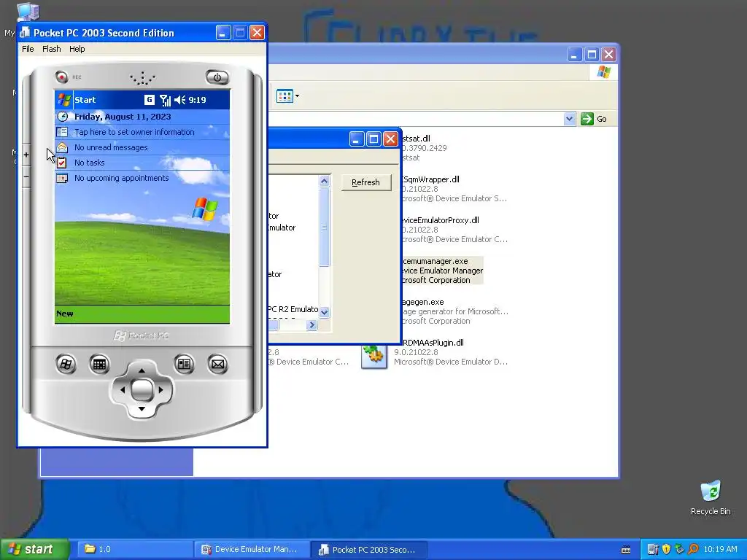Tap the New softkey on the Pocket PC
747x560 pixels.
pyautogui.click(x=65, y=314)
